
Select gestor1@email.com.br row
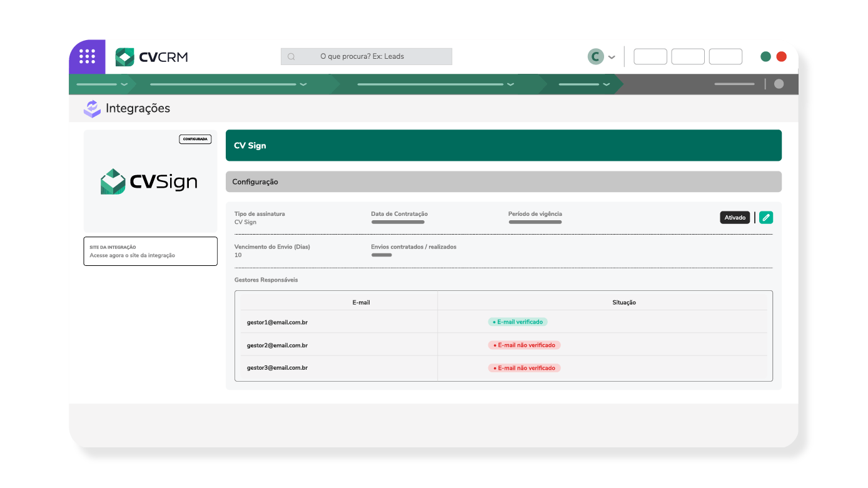coord(503,322)
